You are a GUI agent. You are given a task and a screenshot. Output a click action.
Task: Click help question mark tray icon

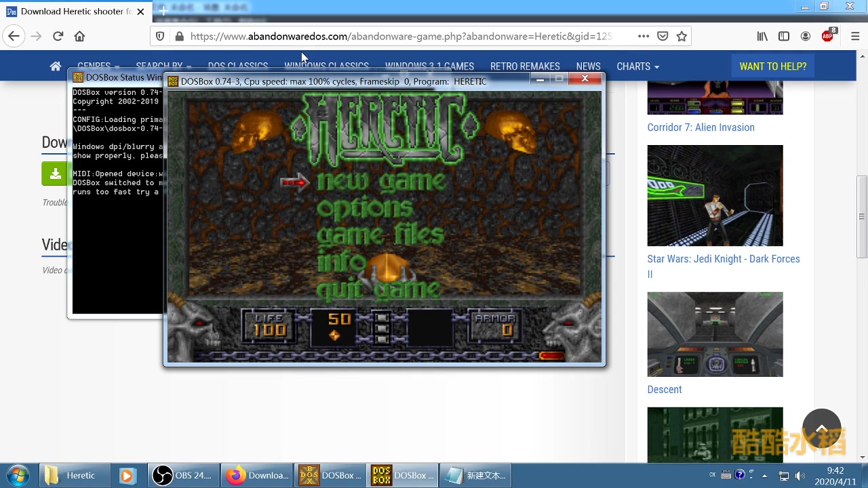tap(740, 475)
